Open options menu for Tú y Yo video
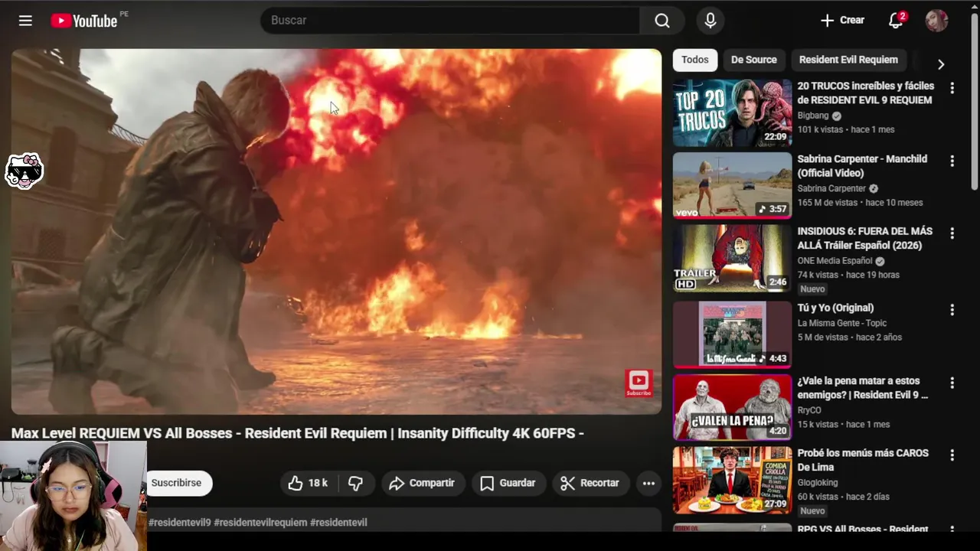This screenshot has width=980, height=551. coord(952,310)
